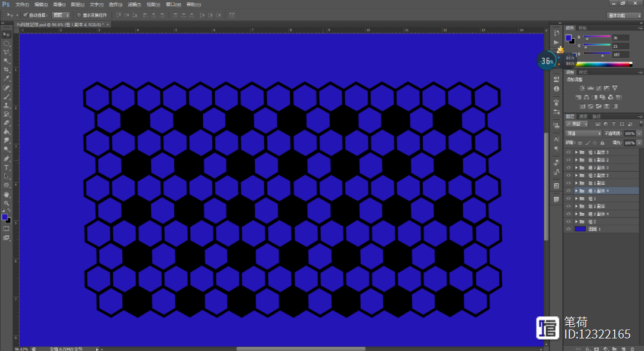Expand the 组 2 副本 2 group
The height and width of the screenshot is (351, 644).
pos(576,176)
